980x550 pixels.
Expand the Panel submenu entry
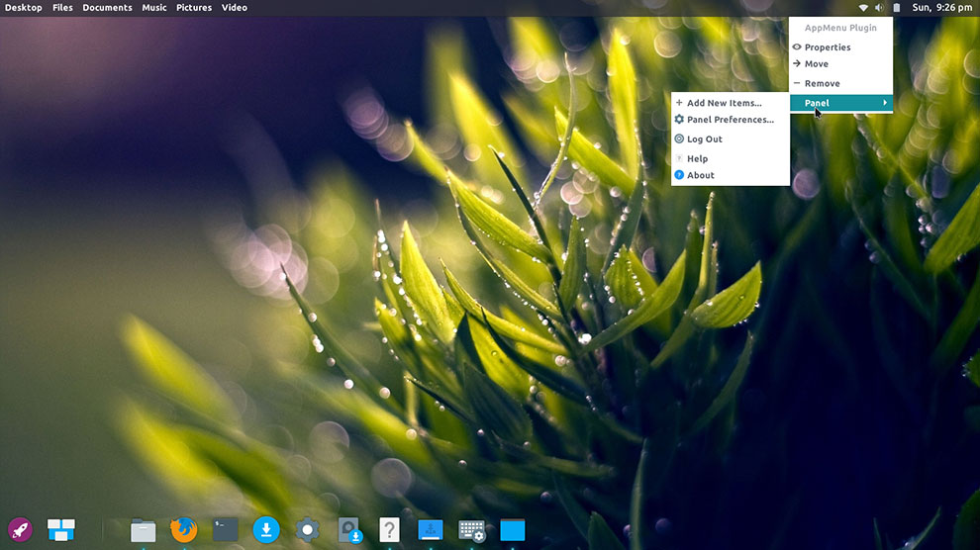click(840, 103)
